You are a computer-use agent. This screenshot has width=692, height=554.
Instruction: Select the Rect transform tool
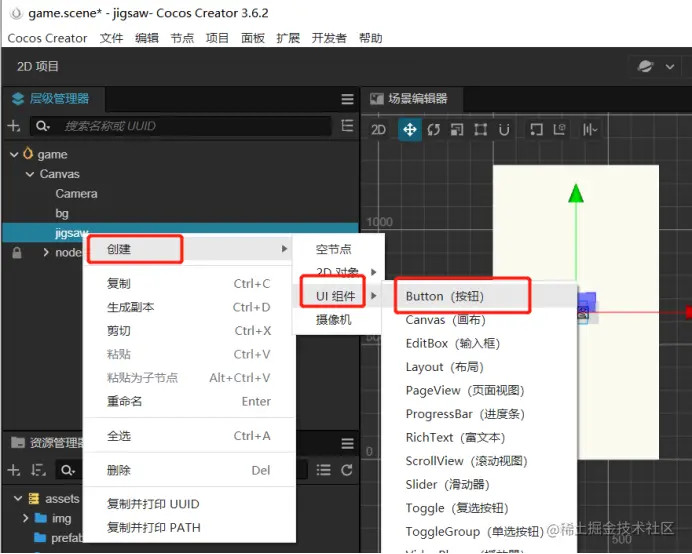480,130
